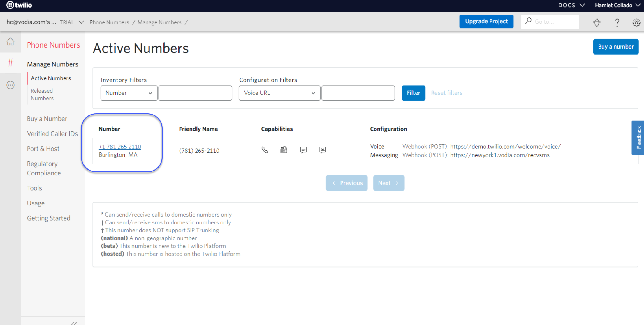Open the debugger bug icon
The height and width of the screenshot is (325, 644).
click(597, 22)
